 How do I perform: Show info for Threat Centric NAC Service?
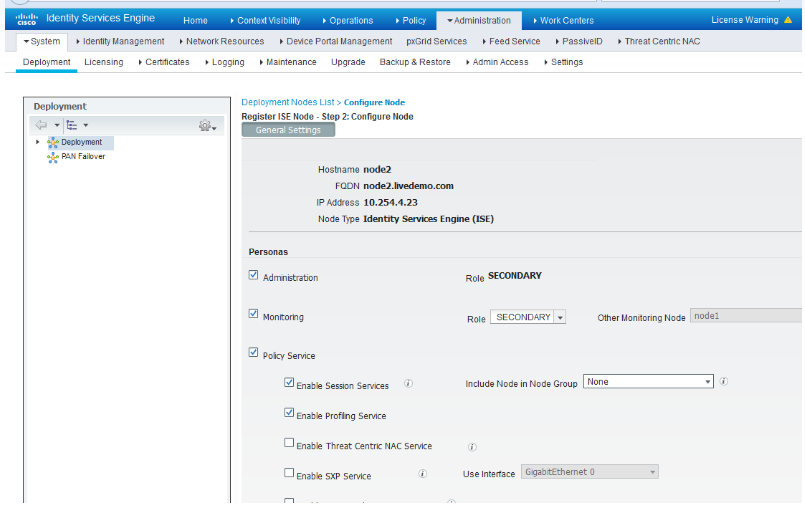coord(472,447)
